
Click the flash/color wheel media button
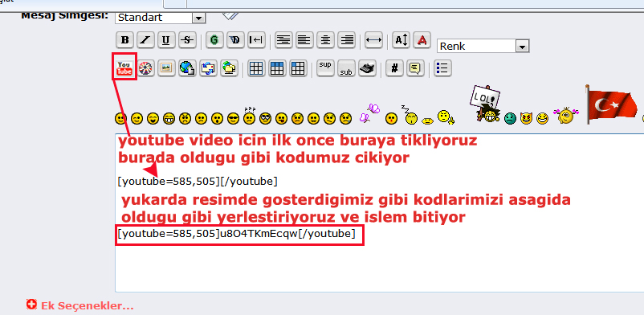click(145, 67)
